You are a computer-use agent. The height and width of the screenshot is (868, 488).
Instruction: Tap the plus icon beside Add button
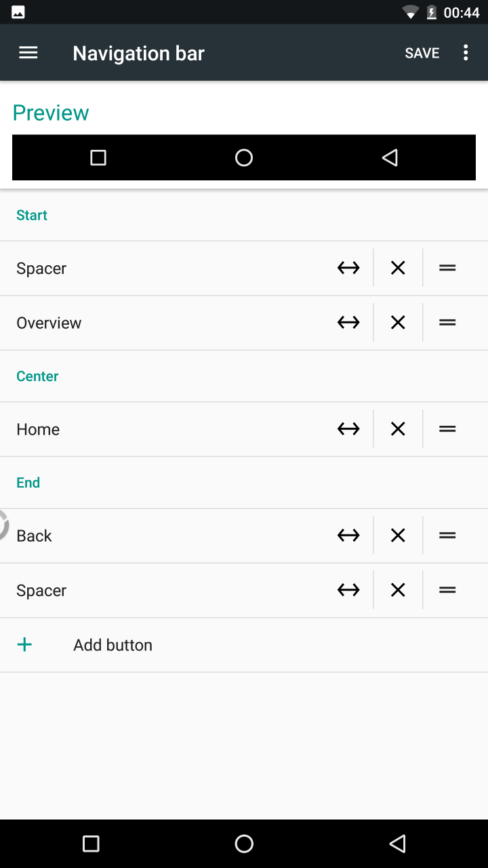24,645
